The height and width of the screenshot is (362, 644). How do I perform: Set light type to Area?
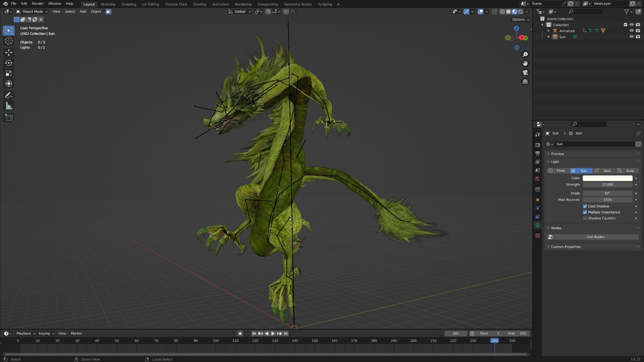(627, 171)
